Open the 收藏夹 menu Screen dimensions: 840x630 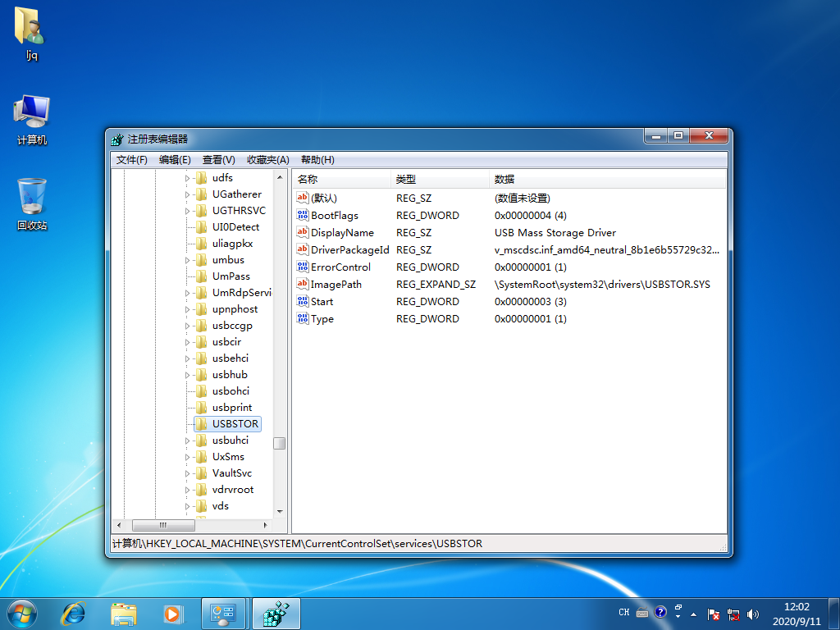[x=266, y=159]
